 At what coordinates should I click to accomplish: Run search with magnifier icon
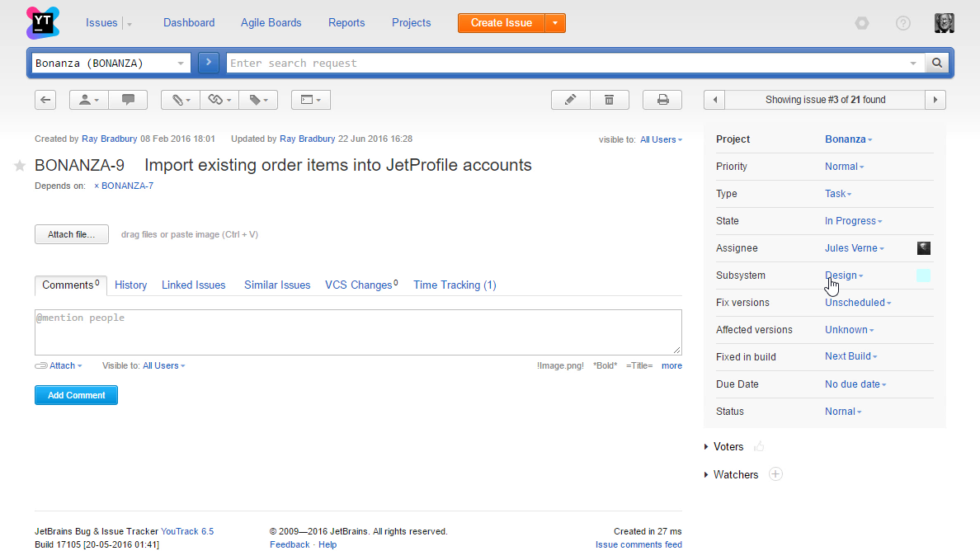pyautogui.click(x=937, y=63)
